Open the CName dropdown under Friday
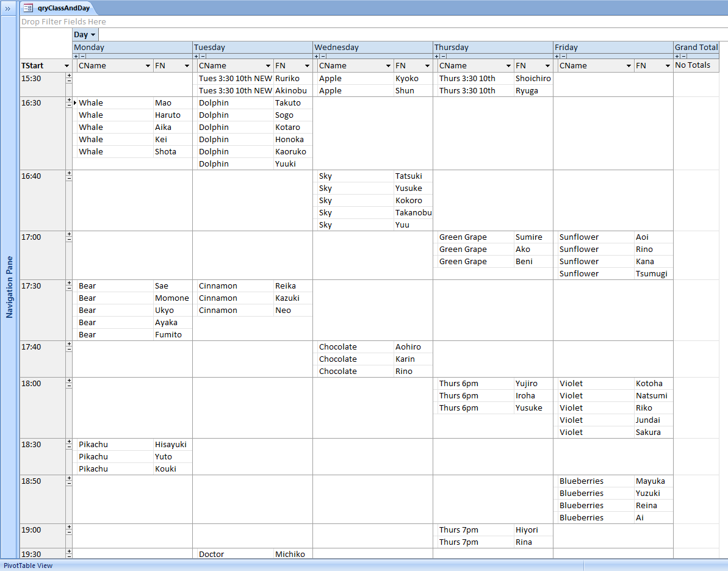This screenshot has width=728, height=571. click(629, 66)
